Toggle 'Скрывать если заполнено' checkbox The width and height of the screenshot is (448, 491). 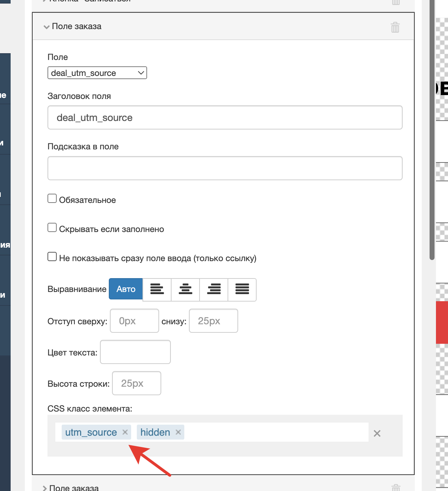point(52,228)
